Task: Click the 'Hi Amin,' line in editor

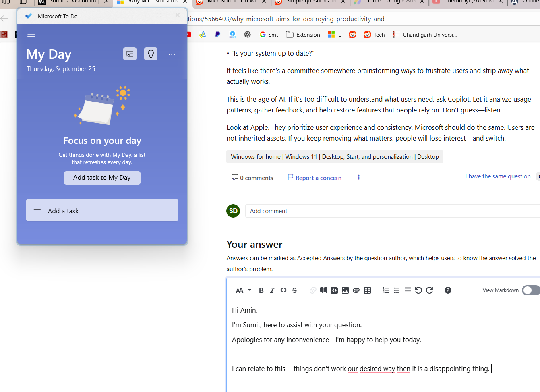Action: (244, 310)
